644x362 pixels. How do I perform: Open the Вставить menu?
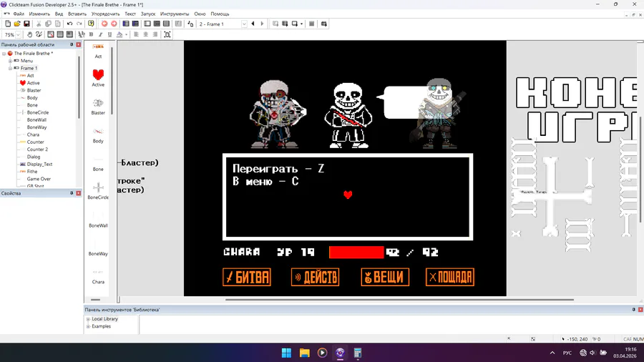pos(77,14)
